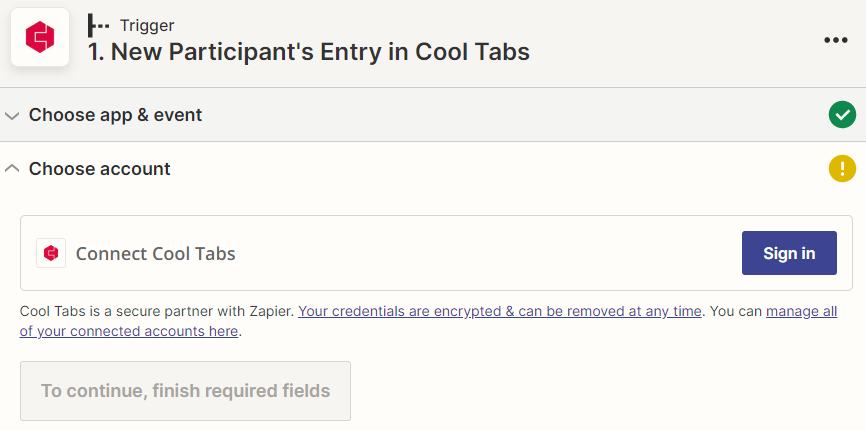866x430 pixels.
Task: Click the 'Connect Cool Tabs' text
Action: coord(156,253)
